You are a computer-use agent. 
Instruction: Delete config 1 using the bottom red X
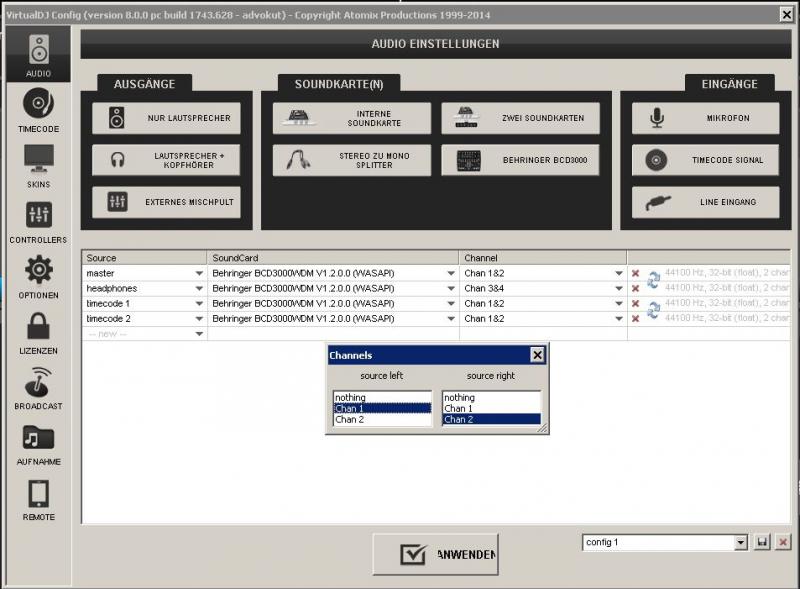pyautogui.click(x=783, y=542)
